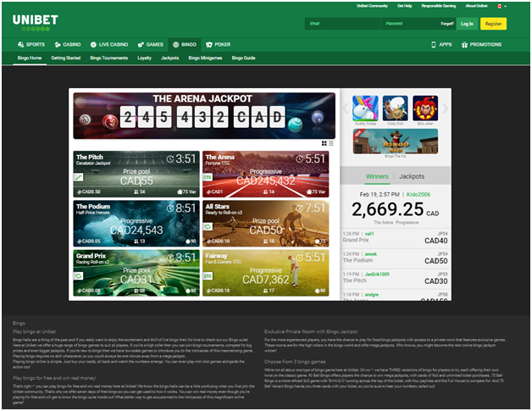
Task: Join the Fairway bingo room
Action: click(266, 273)
